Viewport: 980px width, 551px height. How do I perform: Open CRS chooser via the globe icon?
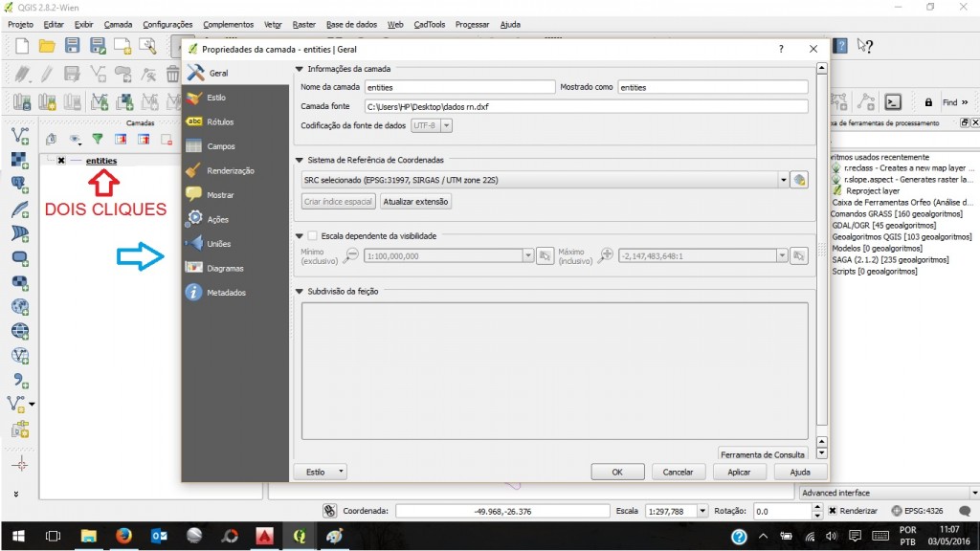coord(800,179)
